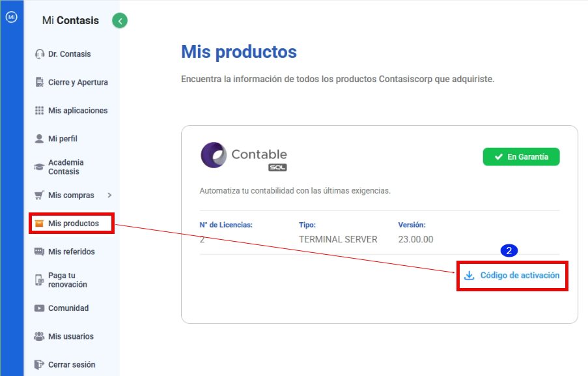Click the TERMINAL SERVER type value
Image resolution: width=588 pixels, height=376 pixels.
click(338, 239)
